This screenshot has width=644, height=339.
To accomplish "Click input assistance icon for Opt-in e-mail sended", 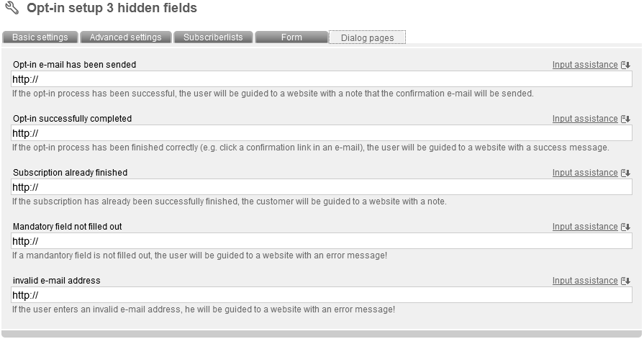I will [626, 65].
